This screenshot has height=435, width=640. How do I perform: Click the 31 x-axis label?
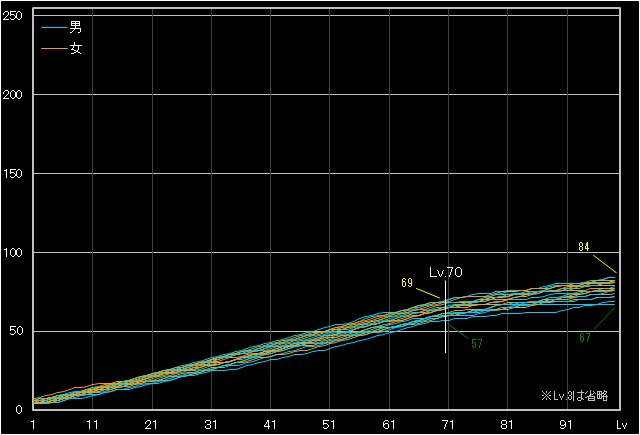tap(211, 425)
